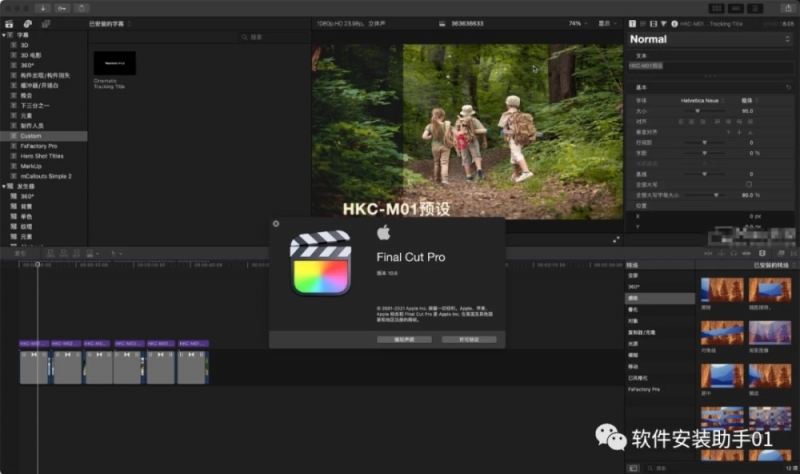800x474 pixels.
Task: Toggle the browser panel visibility button
Action: click(716, 8)
